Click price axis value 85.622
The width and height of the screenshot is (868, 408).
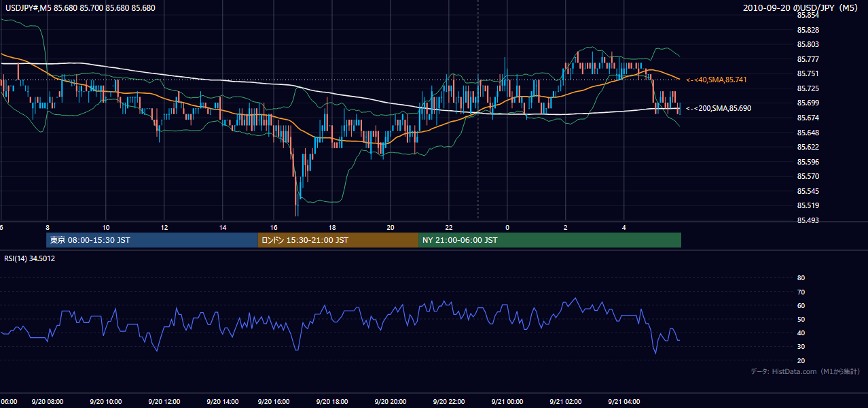(808, 147)
